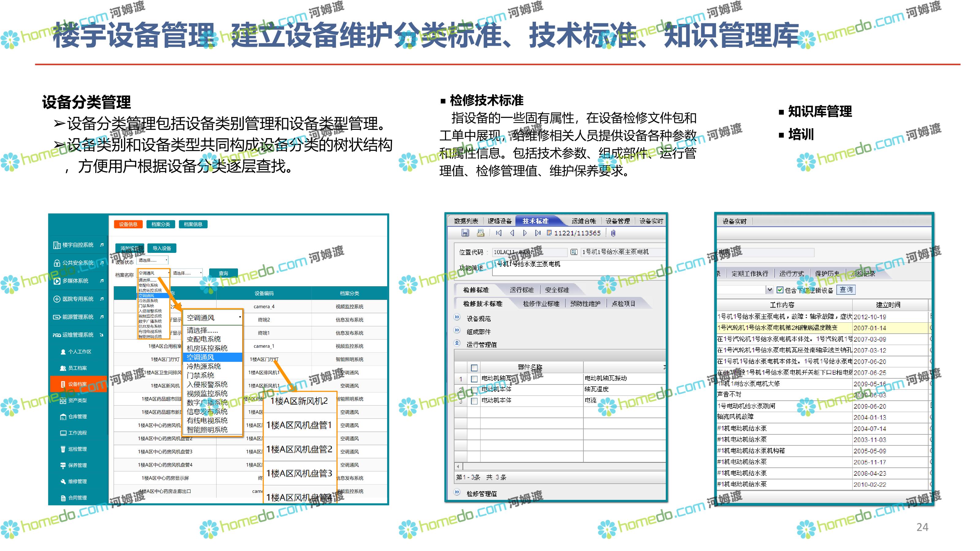Go to next record arrow icon

click(x=525, y=233)
